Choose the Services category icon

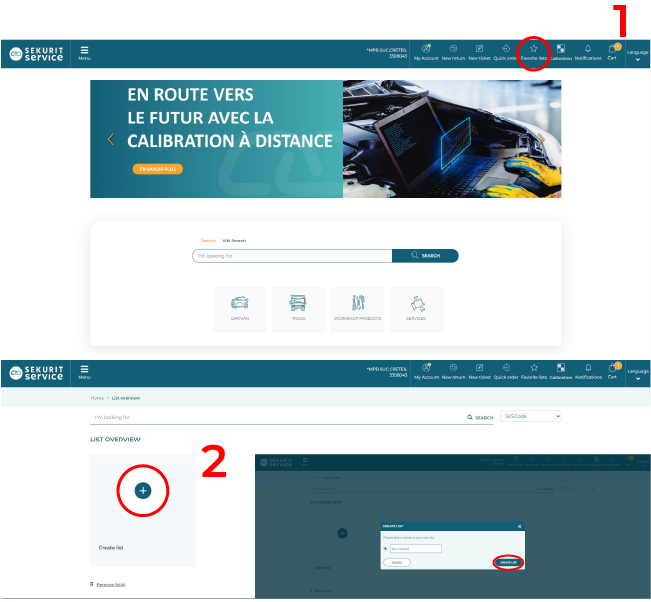pos(416,304)
